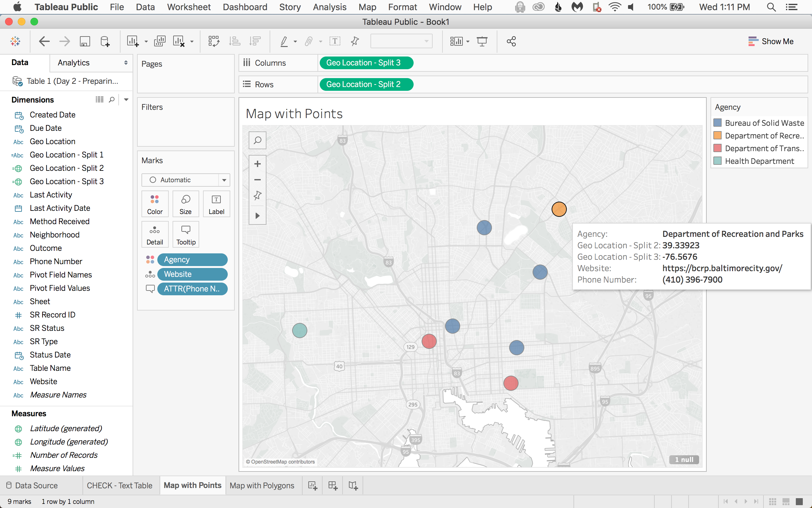Swap rows and columns
This screenshot has height=508, width=812.
tap(214, 41)
